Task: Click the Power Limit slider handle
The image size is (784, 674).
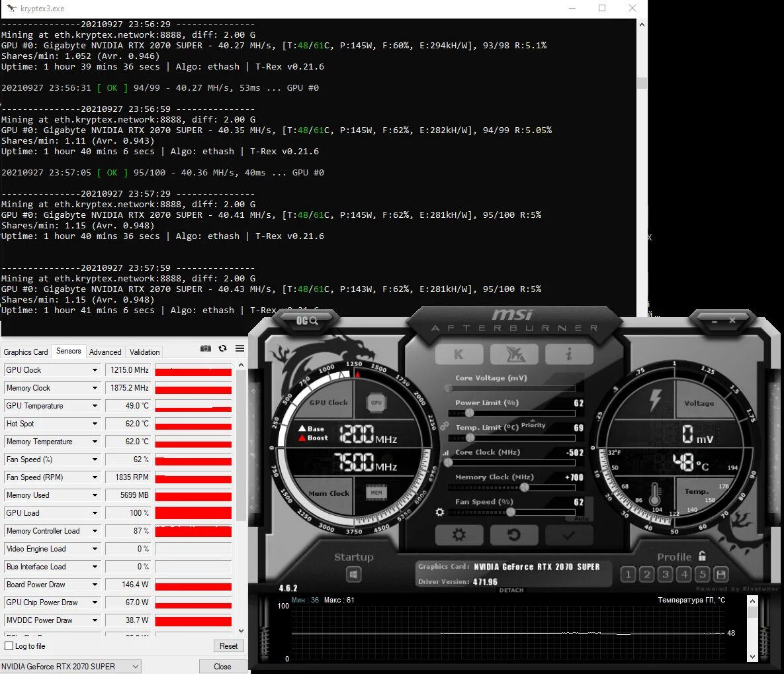Action: (469, 412)
